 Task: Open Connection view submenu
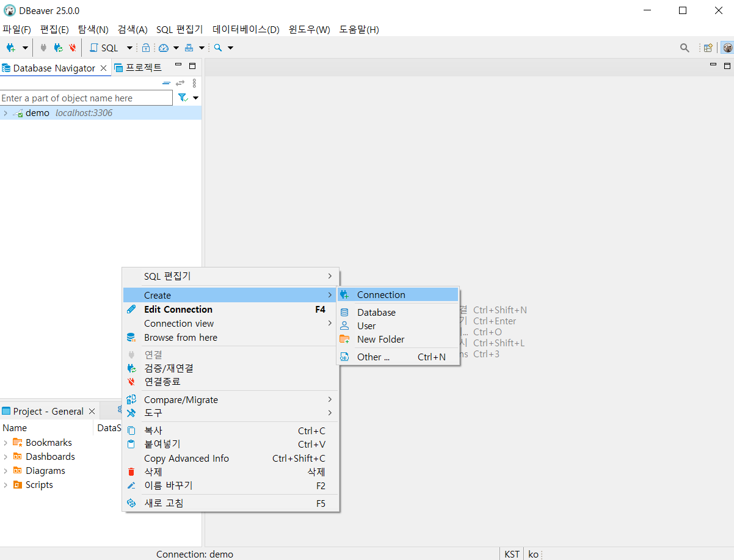point(231,323)
